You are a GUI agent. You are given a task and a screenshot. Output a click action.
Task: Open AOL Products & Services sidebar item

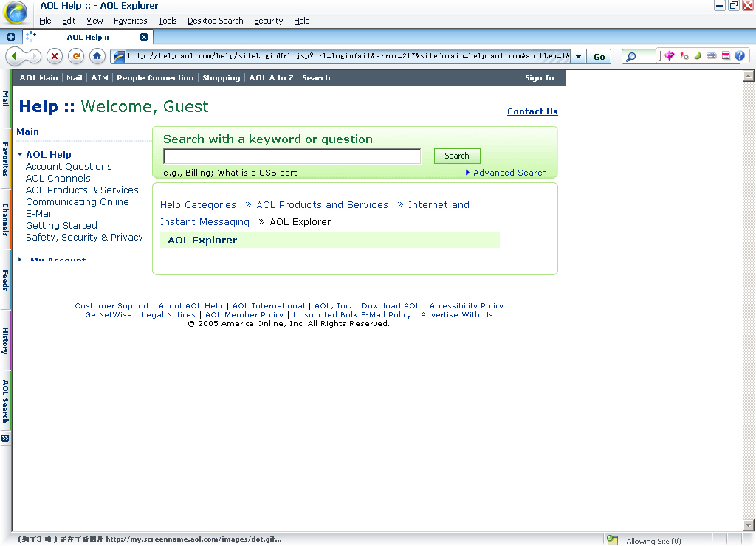[x=82, y=190]
